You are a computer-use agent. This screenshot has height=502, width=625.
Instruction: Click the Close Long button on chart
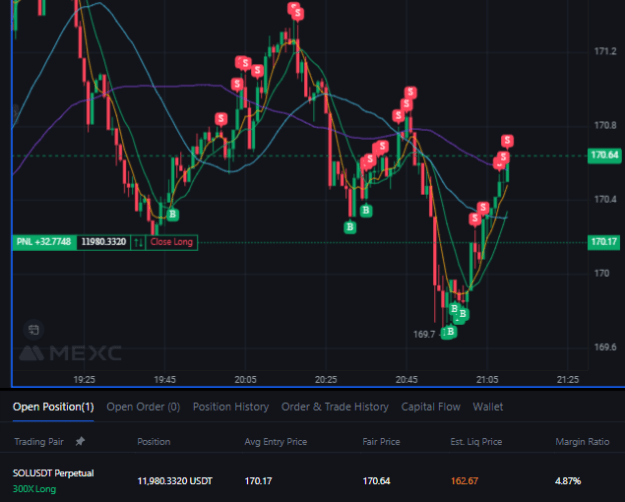point(172,242)
